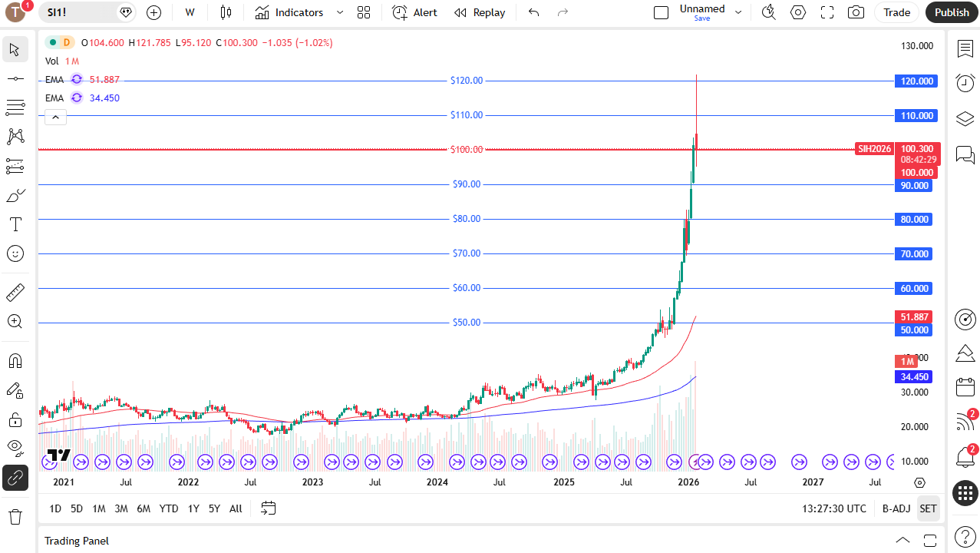Add a symbol to compare
Screen dimensions: 980x553
coord(153,12)
